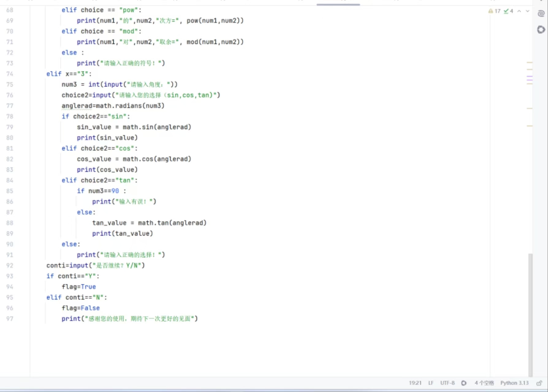548x392 pixels.
Task: Click line number 74 in the gutter
Action: click(x=10, y=74)
